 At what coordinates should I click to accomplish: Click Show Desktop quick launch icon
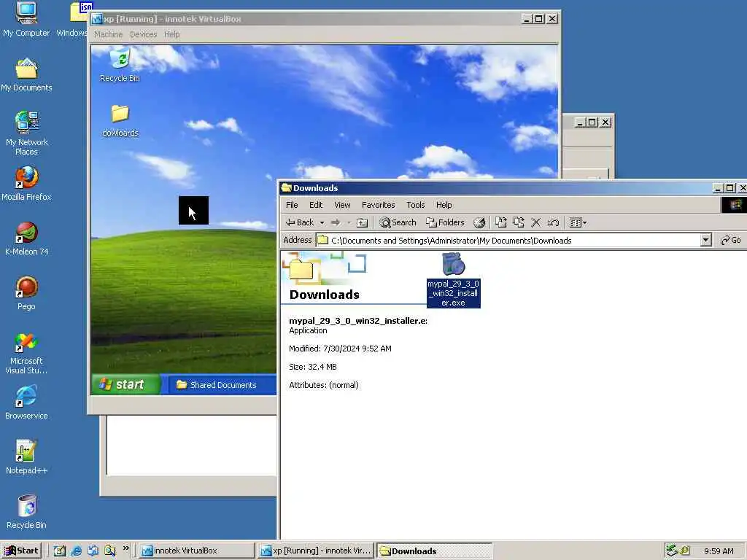[x=60, y=551]
